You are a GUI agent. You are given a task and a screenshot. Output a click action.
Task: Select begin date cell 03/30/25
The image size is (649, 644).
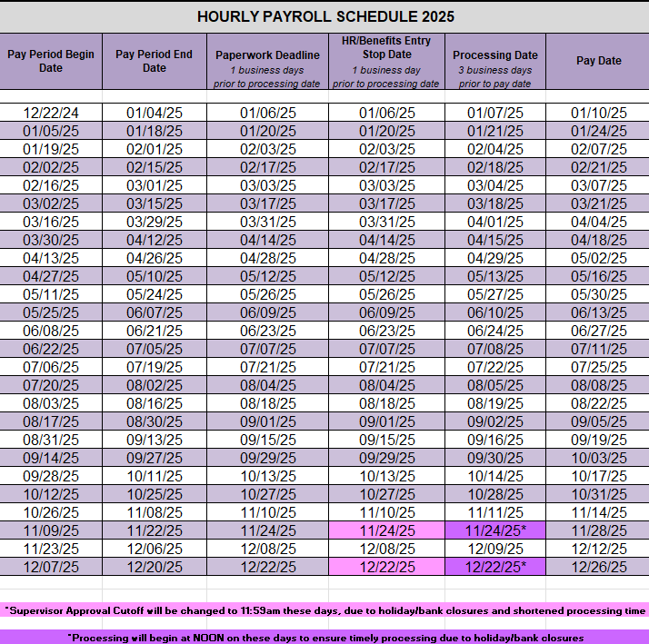(51, 240)
